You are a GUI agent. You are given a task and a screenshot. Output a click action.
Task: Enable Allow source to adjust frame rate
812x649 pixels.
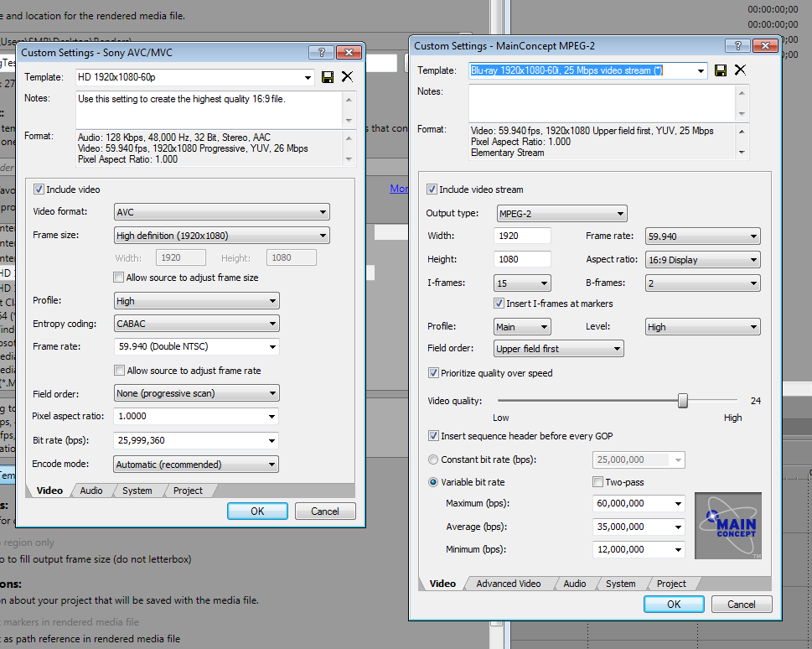(x=119, y=370)
